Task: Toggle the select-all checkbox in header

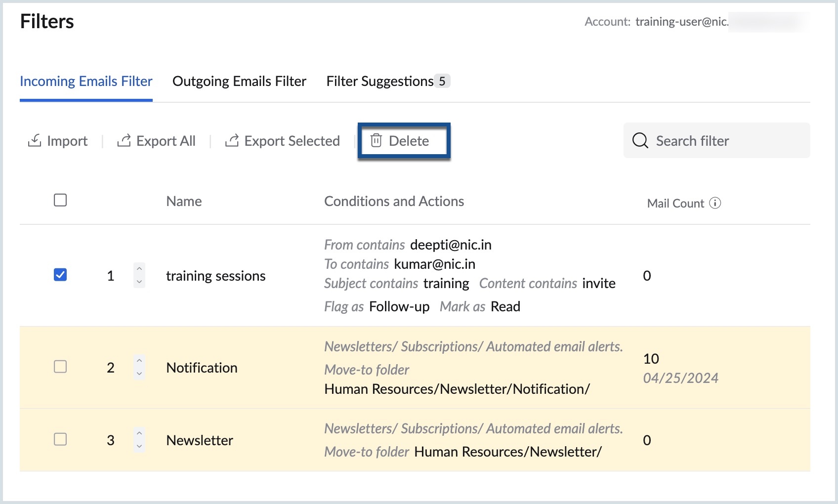Action: click(60, 200)
